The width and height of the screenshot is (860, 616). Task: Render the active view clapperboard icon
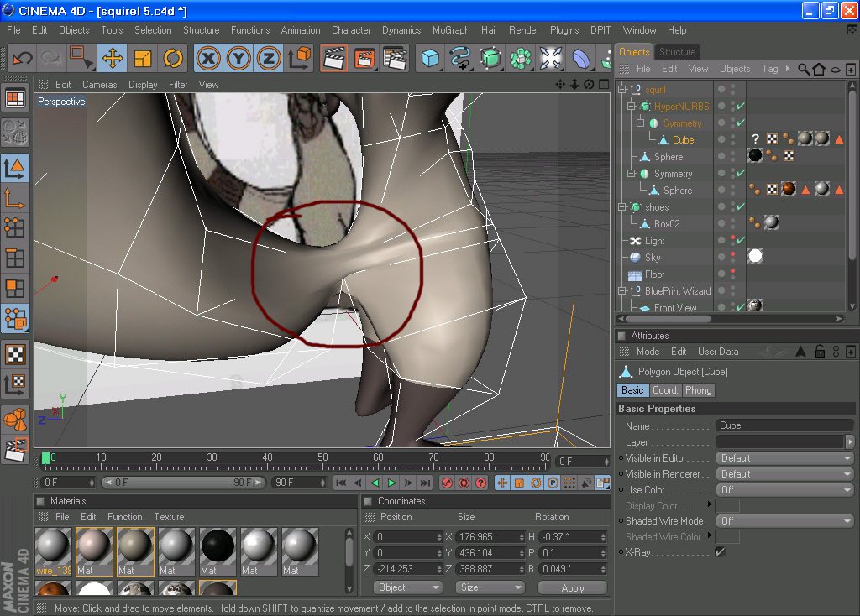pos(334,58)
